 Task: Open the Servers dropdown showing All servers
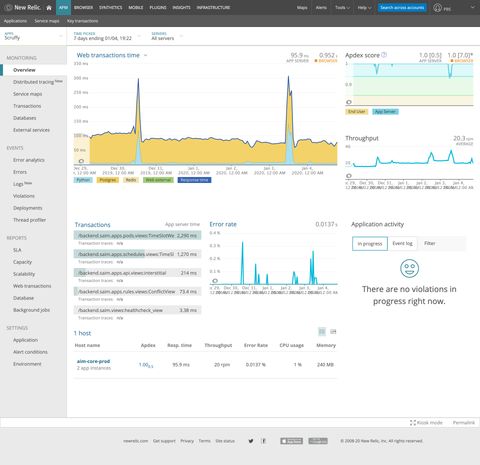167,36
